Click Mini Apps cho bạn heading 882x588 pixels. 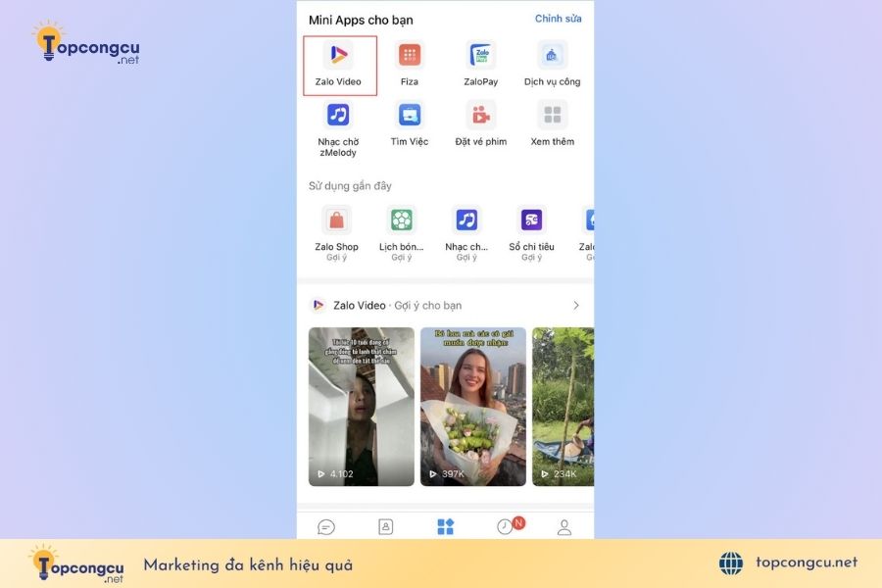coord(361,21)
